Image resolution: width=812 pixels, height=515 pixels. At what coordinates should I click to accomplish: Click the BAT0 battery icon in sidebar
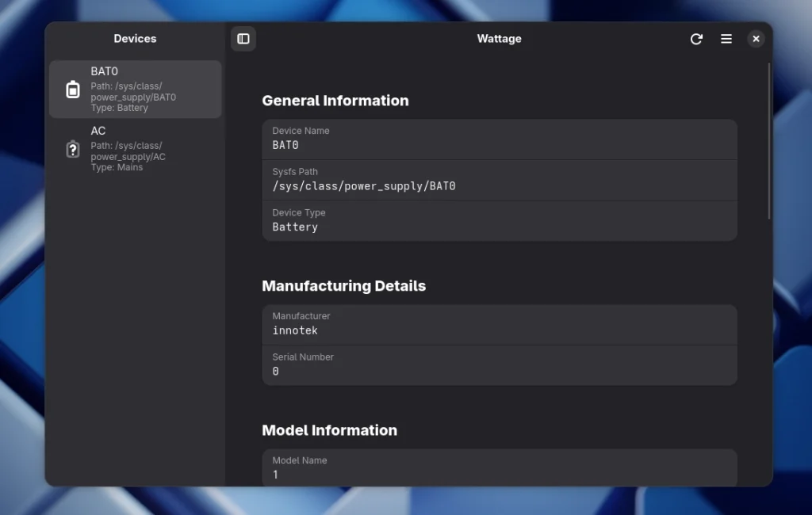[x=73, y=90]
